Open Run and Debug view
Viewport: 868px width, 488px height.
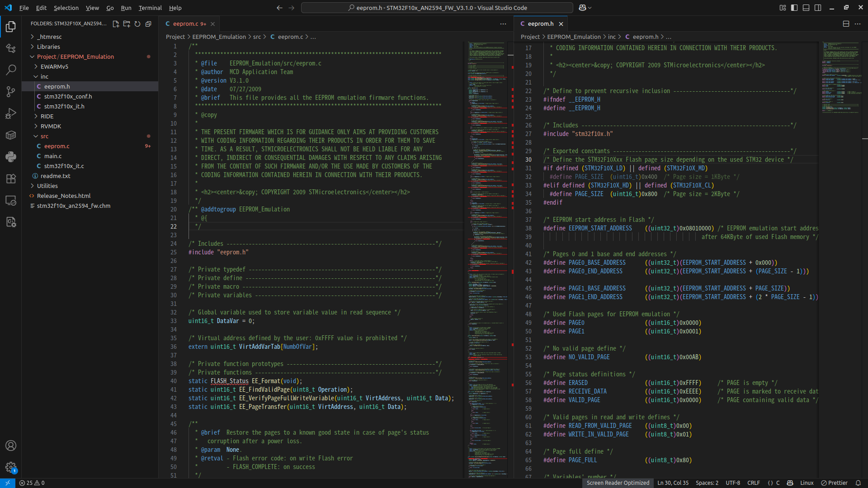(x=11, y=113)
